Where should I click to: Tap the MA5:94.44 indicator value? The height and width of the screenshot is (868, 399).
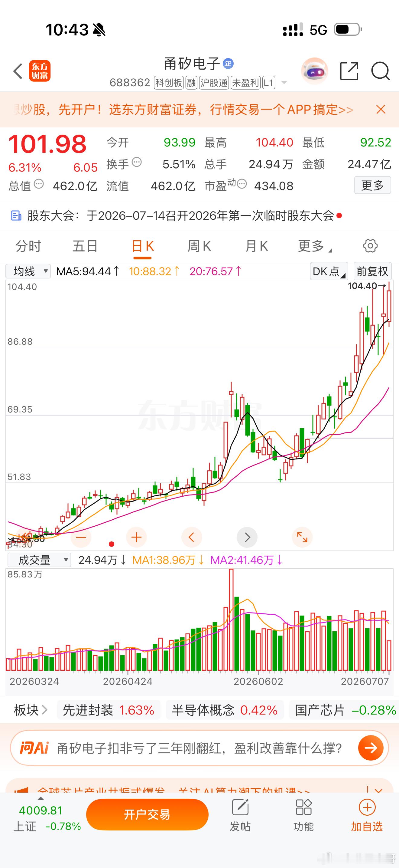point(88,271)
